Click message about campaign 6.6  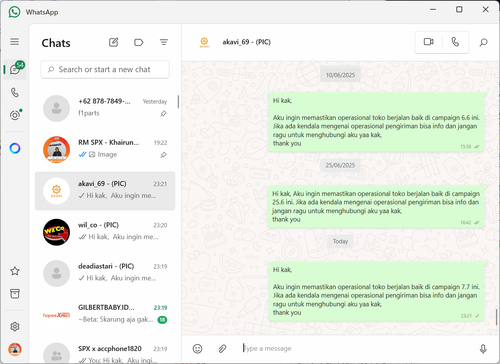coord(376,122)
